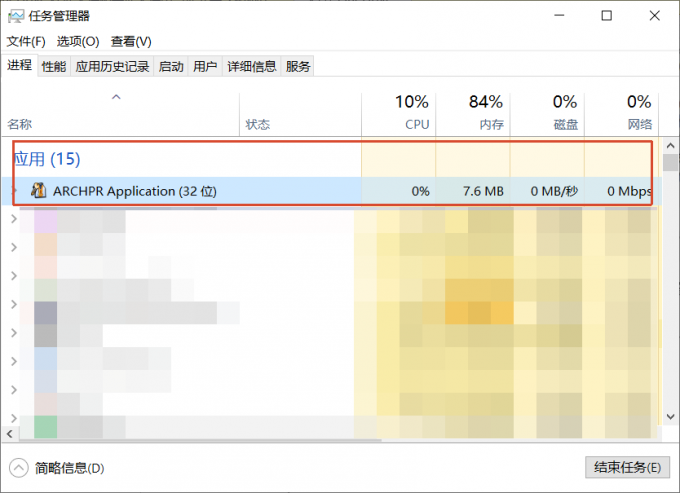This screenshot has width=680, height=493.
Task: Click the horizontal scrollbar left arrow
Action: tap(10, 433)
